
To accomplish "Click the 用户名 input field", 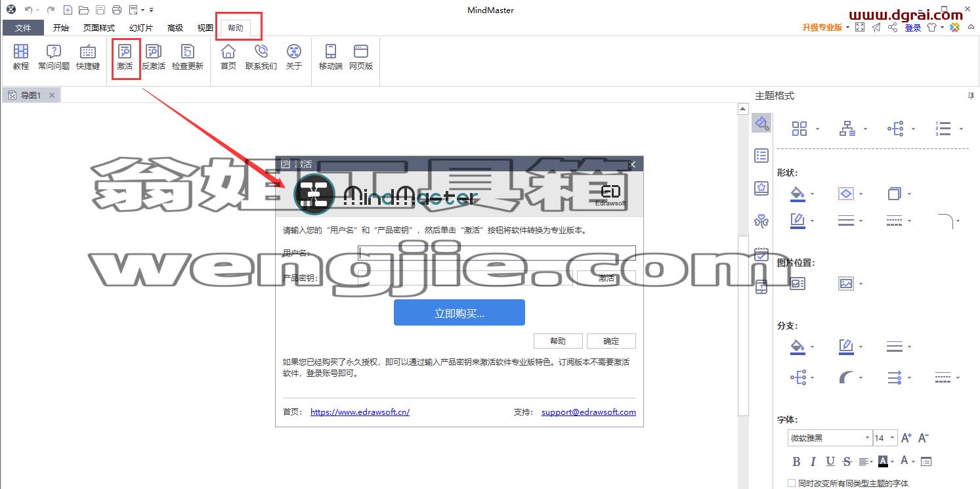I will tap(497, 253).
